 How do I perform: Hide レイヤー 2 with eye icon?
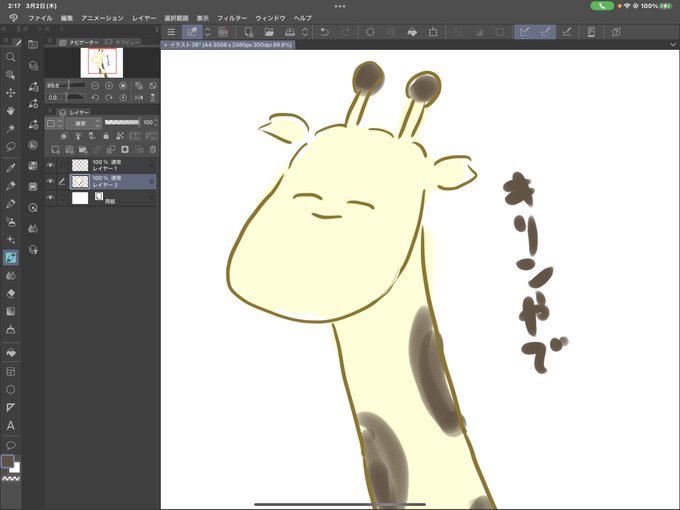click(50, 181)
